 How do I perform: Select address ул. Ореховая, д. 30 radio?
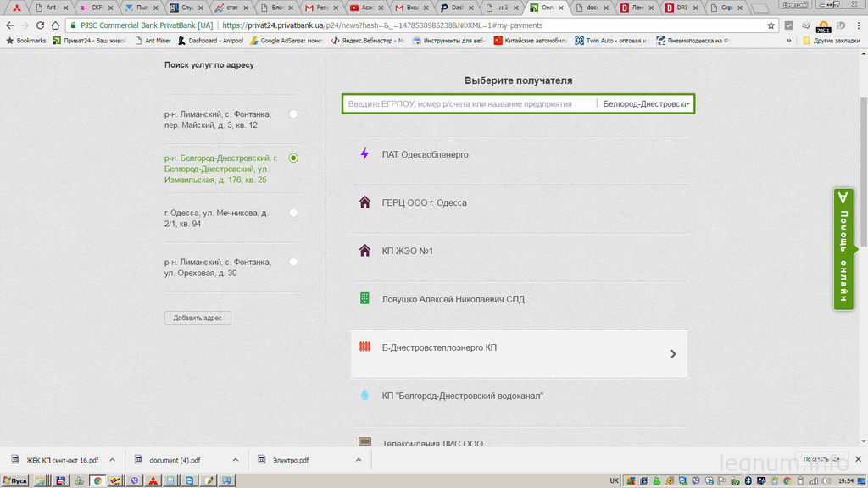pyautogui.click(x=293, y=263)
